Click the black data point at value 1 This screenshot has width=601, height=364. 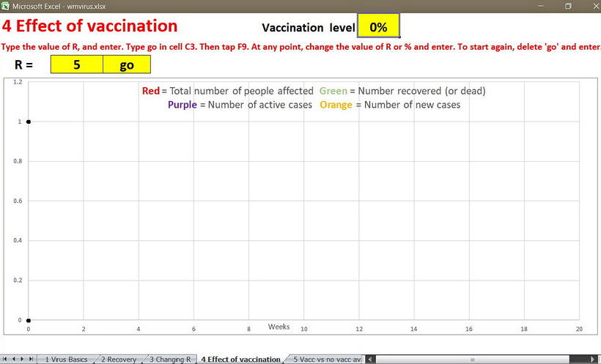tap(29, 122)
